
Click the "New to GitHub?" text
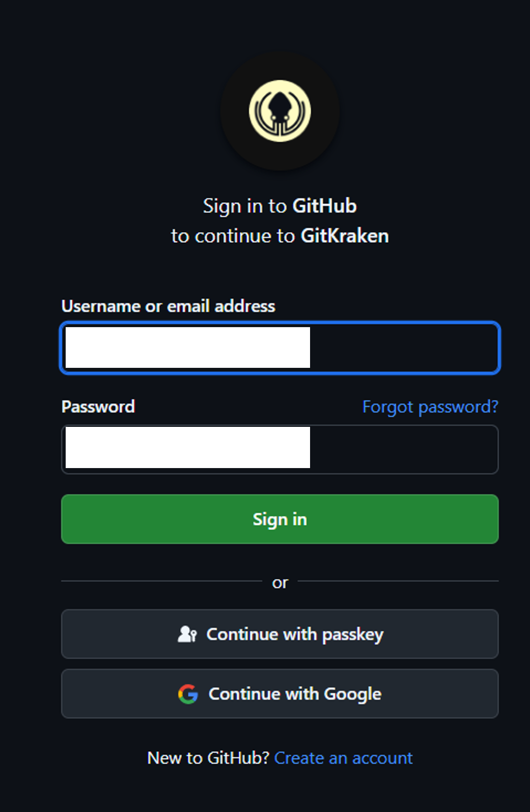[x=208, y=758]
